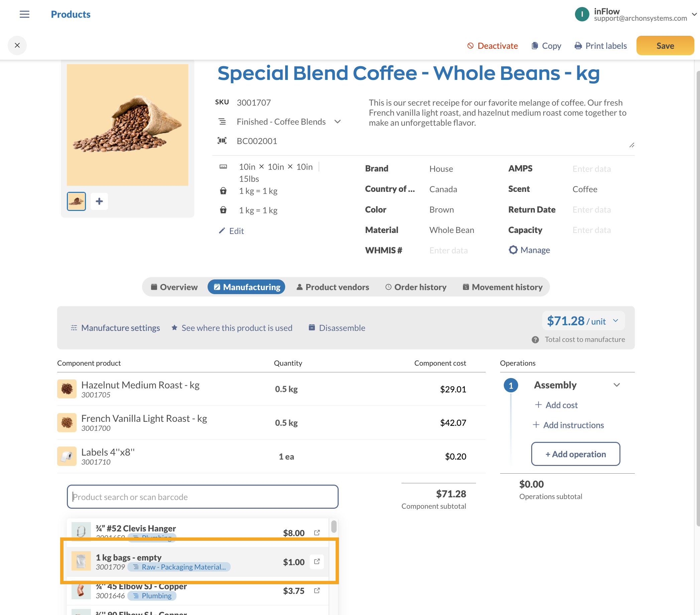Select the coffee beans image thumbnail

(x=76, y=201)
